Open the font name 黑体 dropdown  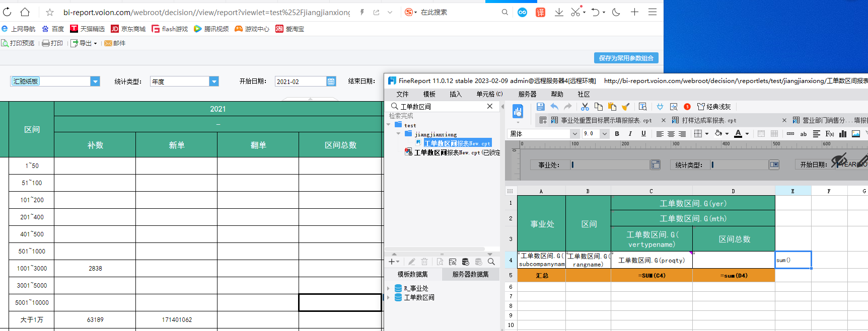click(574, 134)
